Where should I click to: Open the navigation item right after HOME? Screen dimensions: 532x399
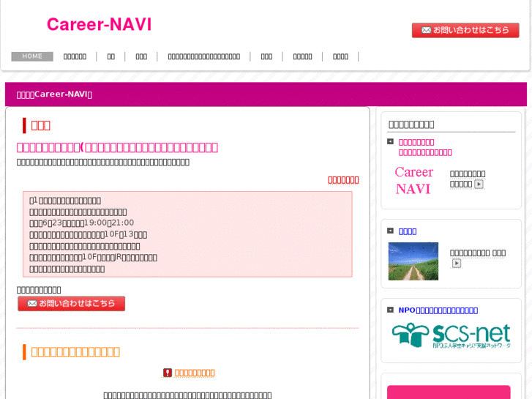tap(75, 56)
